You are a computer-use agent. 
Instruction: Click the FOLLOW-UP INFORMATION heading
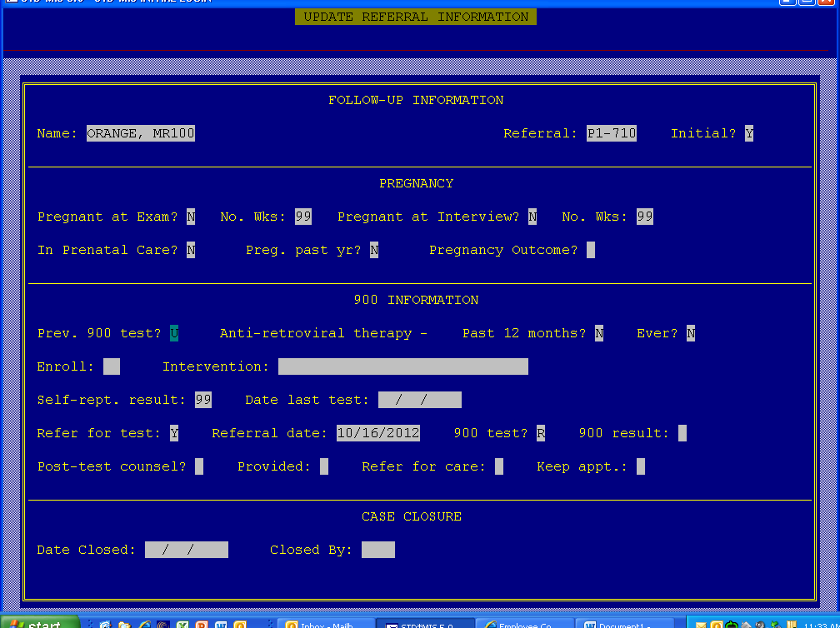[416, 100]
